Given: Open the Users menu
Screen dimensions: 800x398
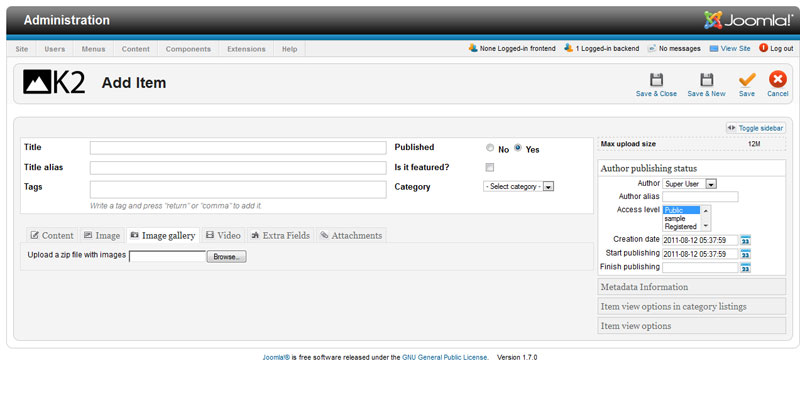Looking at the screenshot, I should 55,49.
